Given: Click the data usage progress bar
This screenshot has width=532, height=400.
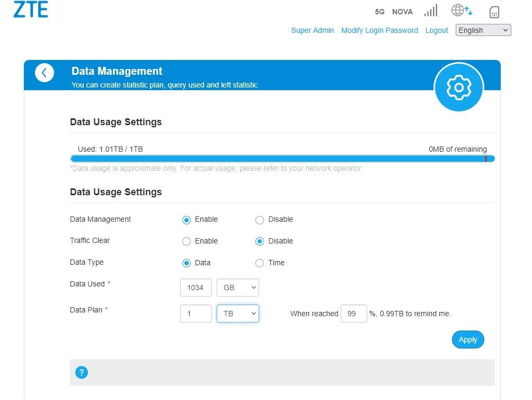Looking at the screenshot, I should 282,159.
